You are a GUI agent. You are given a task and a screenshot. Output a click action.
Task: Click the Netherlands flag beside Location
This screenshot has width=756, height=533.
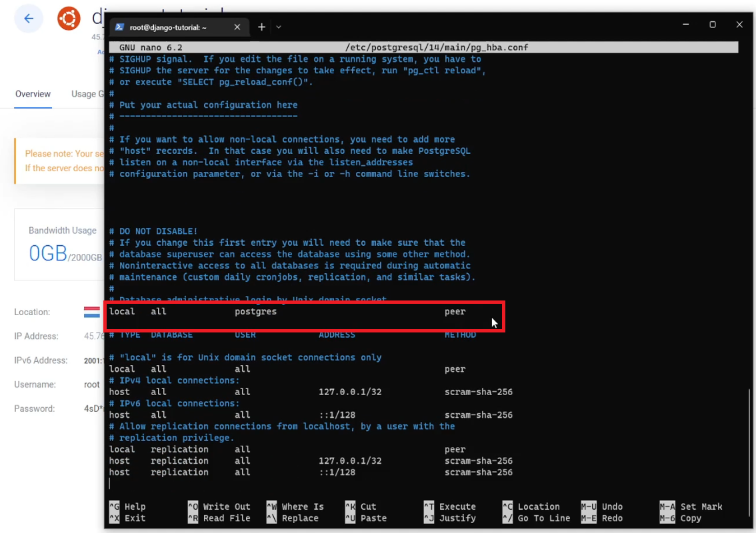click(91, 312)
